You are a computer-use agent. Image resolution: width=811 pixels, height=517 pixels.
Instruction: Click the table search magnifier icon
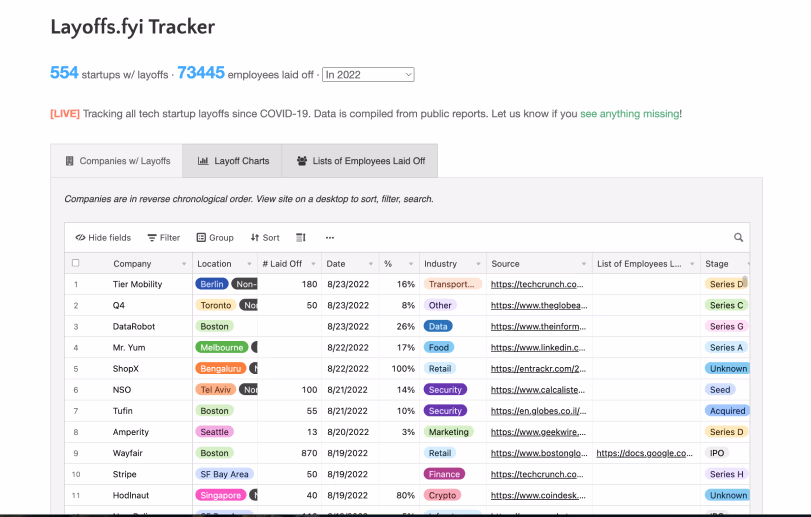pos(739,237)
